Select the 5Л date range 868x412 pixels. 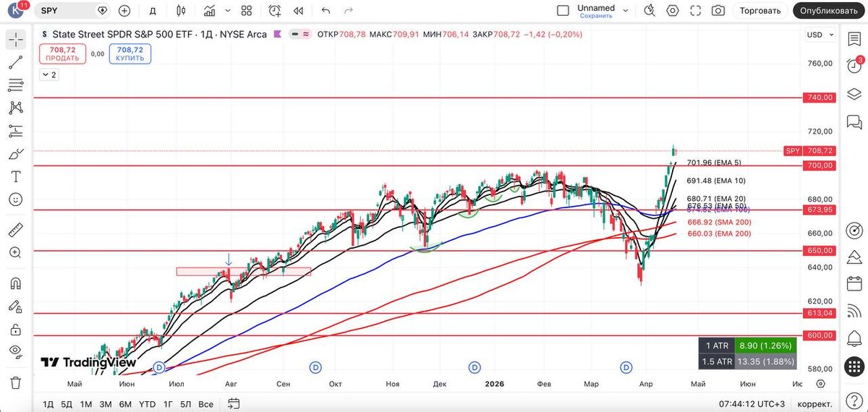pos(186,404)
